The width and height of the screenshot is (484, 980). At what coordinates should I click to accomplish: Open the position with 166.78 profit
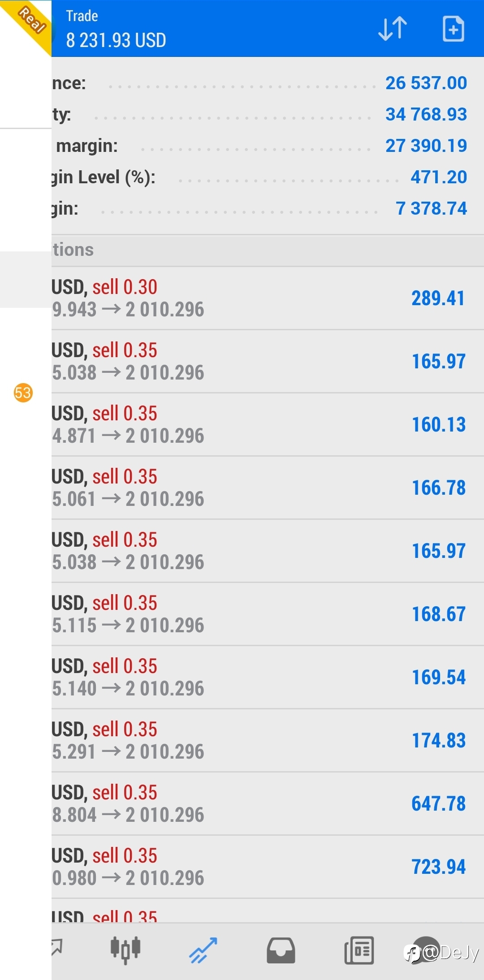[268, 488]
